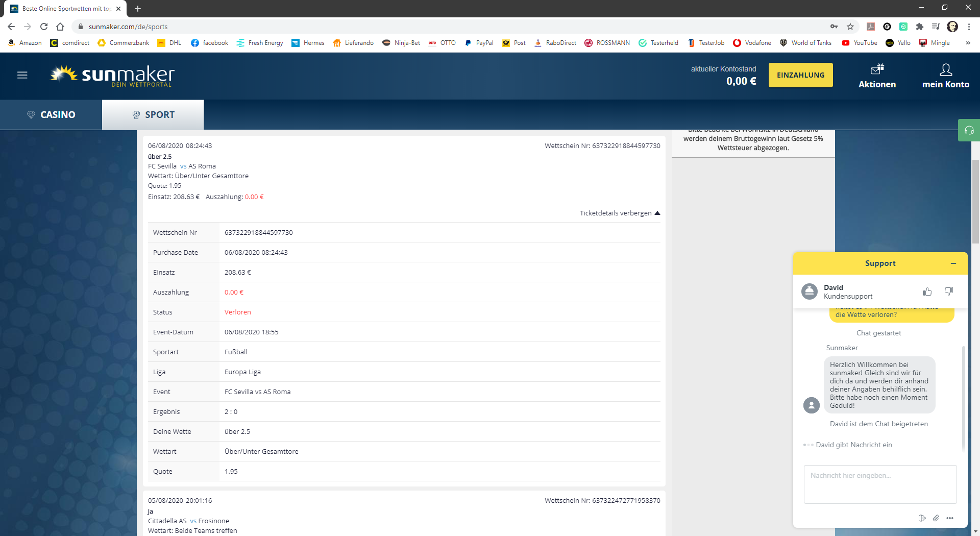This screenshot has width=980, height=536.
Task: Click the chat window scrollbar
Action: (x=963, y=398)
